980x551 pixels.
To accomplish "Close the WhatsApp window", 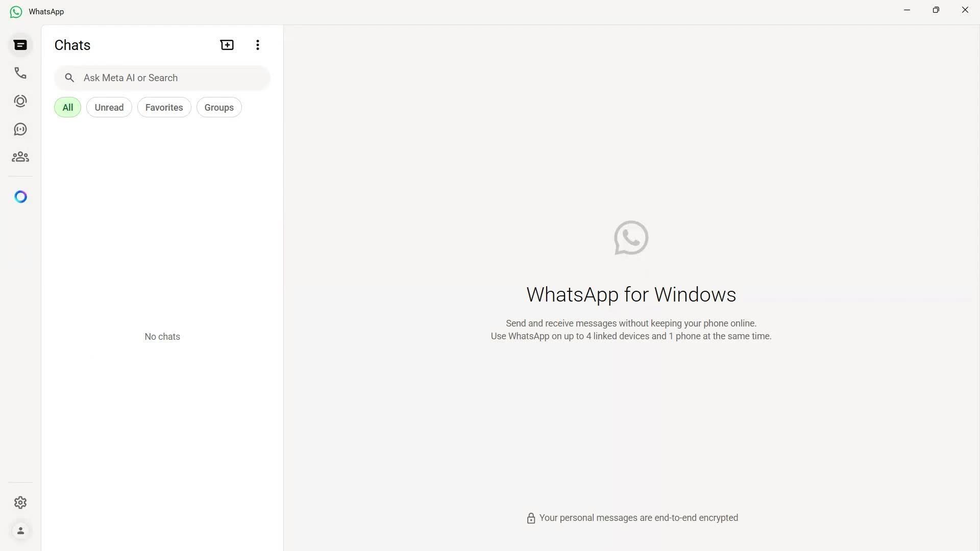I will click(965, 10).
